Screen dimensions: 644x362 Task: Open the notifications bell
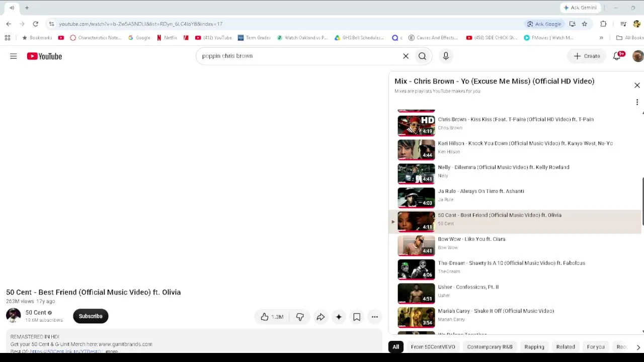[617, 56]
